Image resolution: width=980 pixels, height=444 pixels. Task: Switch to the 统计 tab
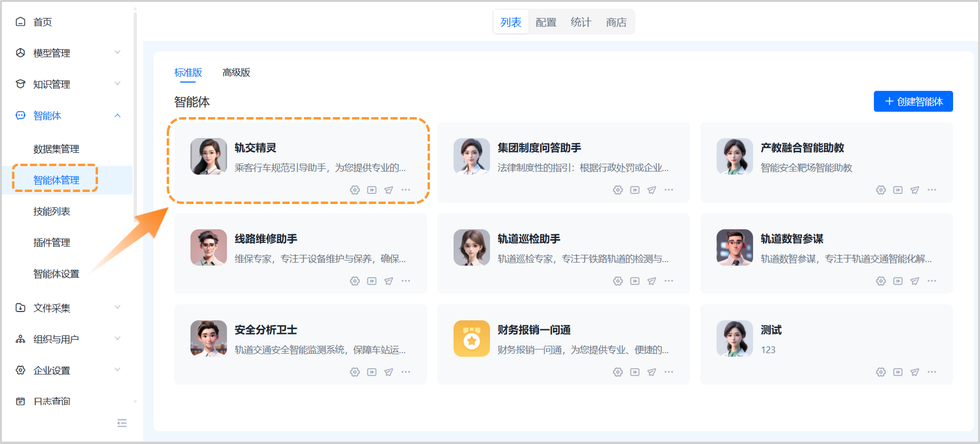click(x=581, y=22)
